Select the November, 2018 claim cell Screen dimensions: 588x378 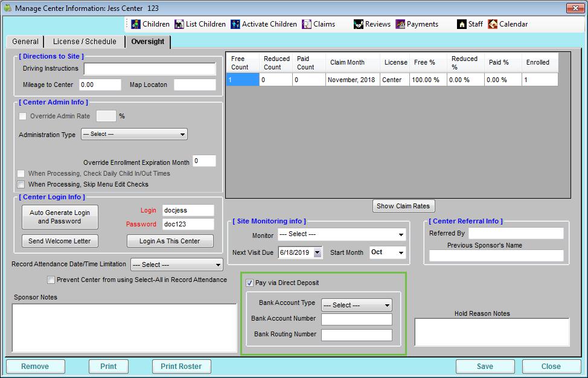(353, 80)
